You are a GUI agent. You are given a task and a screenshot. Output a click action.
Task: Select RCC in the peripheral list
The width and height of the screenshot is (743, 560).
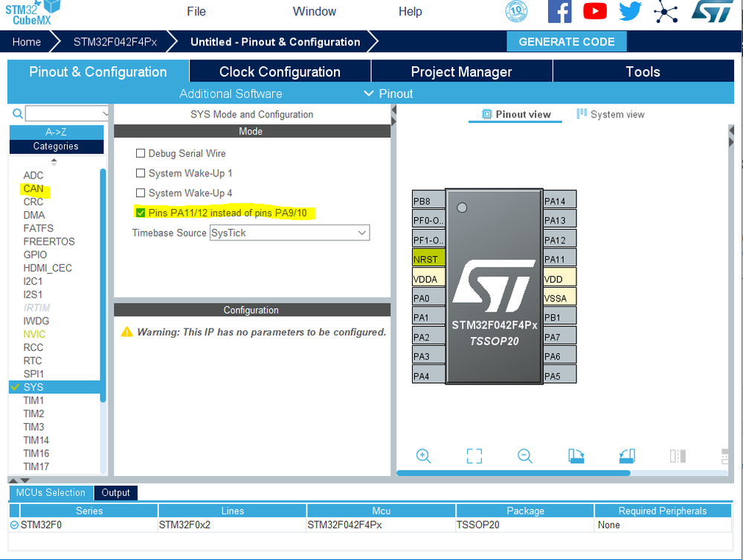33,347
